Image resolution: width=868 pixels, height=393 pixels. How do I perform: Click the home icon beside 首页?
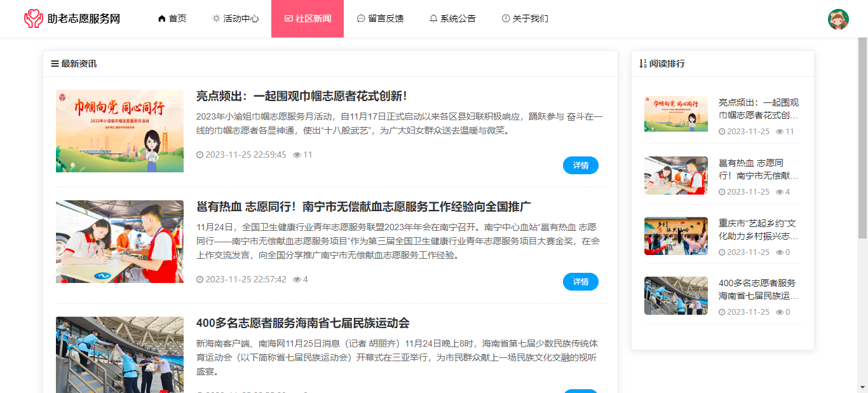pos(161,18)
